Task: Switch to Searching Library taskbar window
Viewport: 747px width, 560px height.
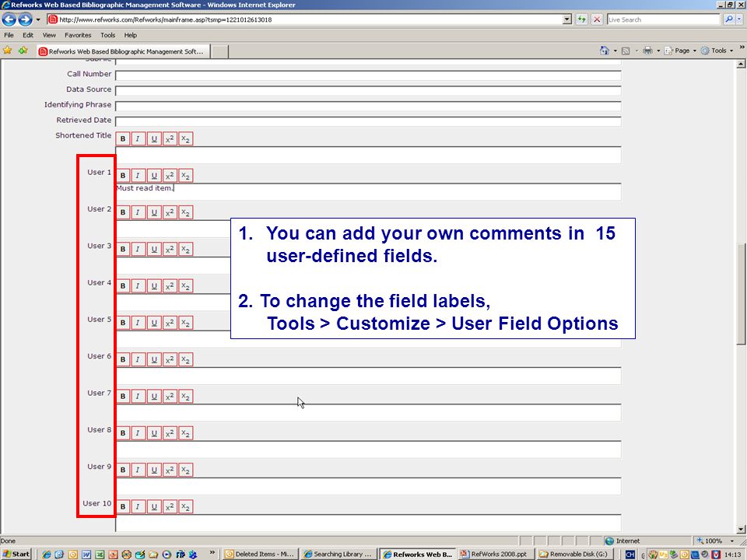Action: point(338,554)
